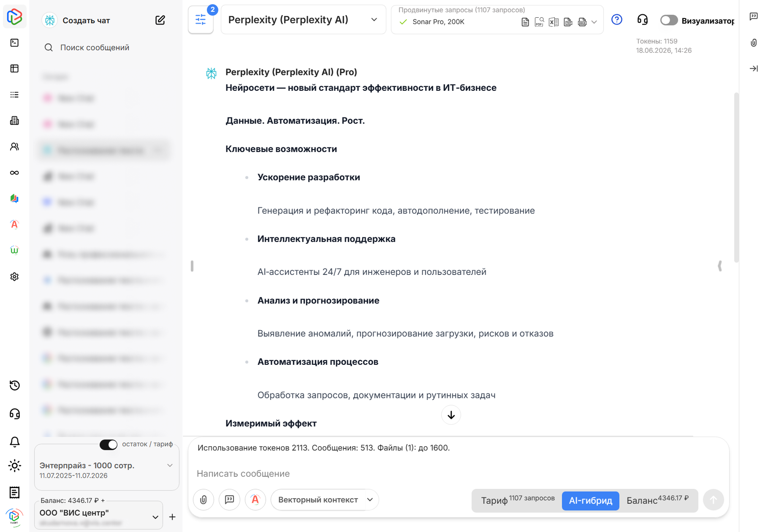Open notifications bell icon

click(x=14, y=442)
